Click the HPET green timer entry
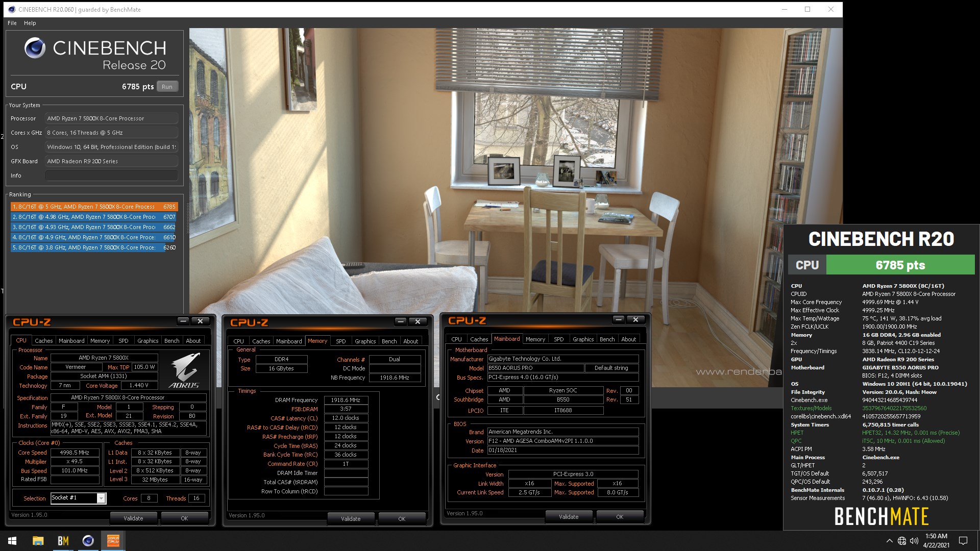 point(875,433)
